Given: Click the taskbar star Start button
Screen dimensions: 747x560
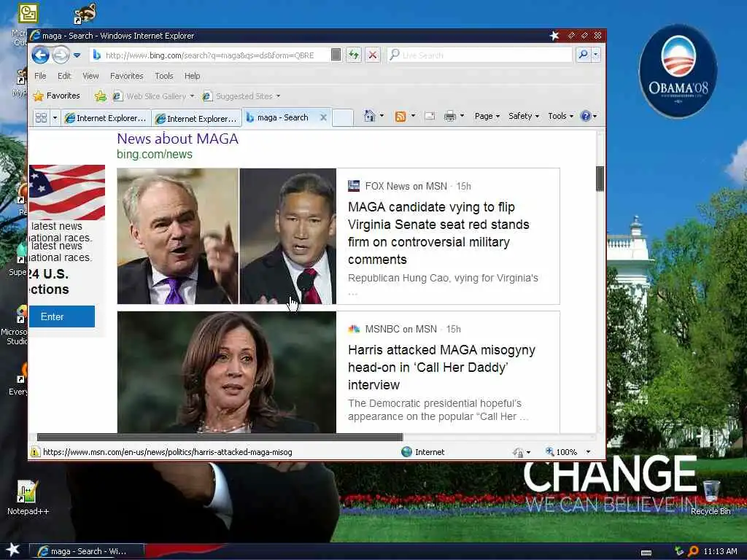Looking at the screenshot, I should (x=12, y=551).
